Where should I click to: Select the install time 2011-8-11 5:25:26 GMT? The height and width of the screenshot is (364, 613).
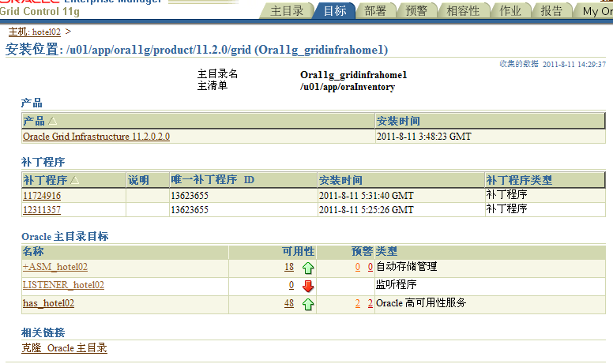[x=366, y=210]
